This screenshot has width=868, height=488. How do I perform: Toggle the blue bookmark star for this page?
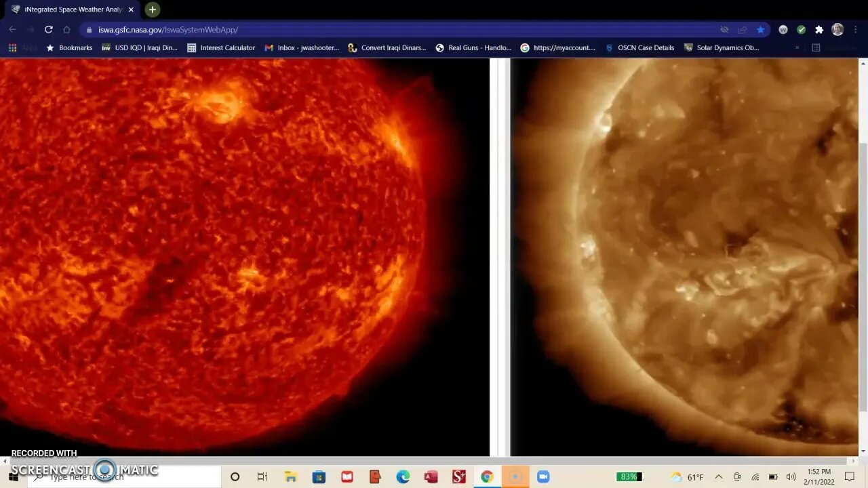(x=760, y=30)
